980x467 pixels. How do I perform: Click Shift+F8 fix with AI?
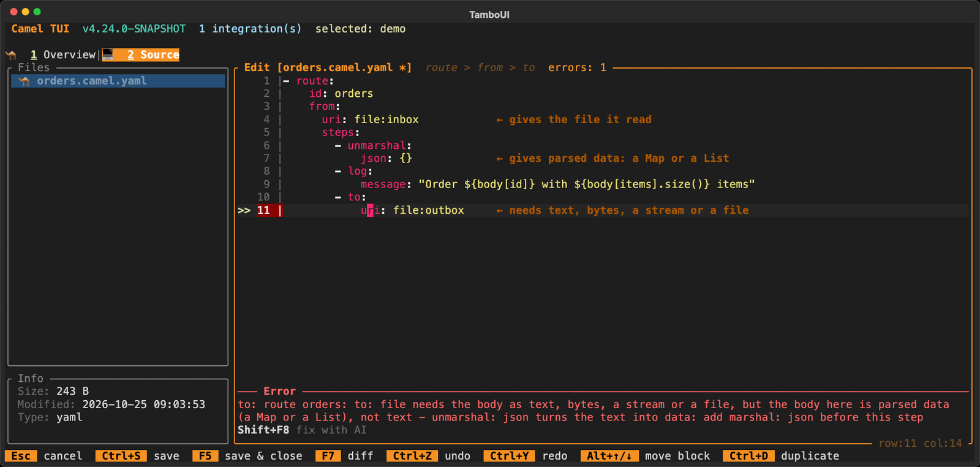pyautogui.click(x=302, y=430)
